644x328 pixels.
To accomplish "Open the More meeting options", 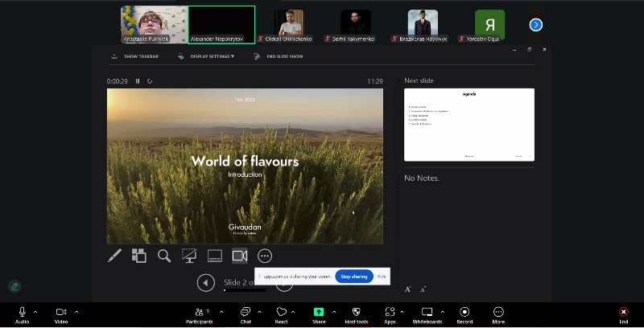I will [x=498, y=315].
